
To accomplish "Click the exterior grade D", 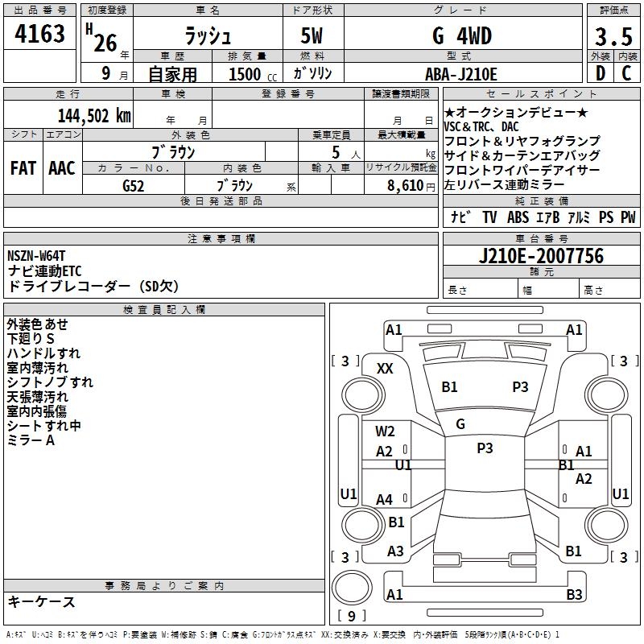I will [x=601, y=73].
